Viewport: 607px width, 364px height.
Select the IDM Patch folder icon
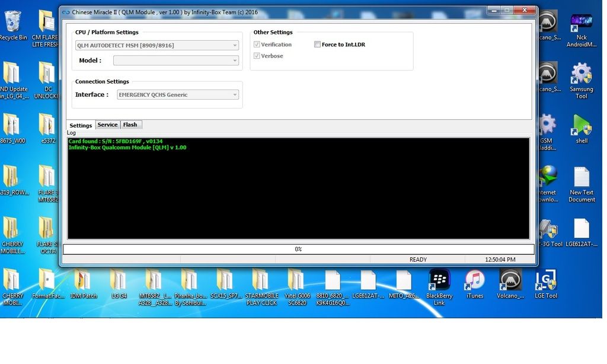tap(83, 283)
